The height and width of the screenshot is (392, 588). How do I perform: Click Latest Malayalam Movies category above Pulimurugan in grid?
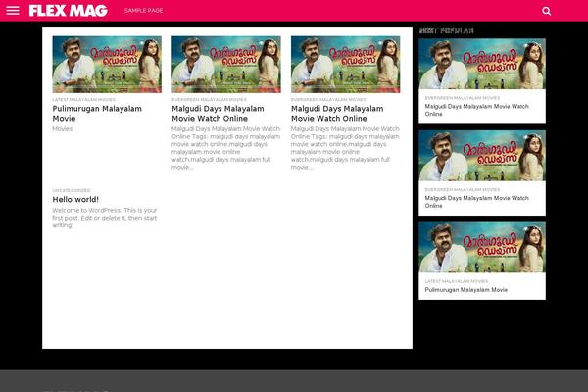click(84, 99)
